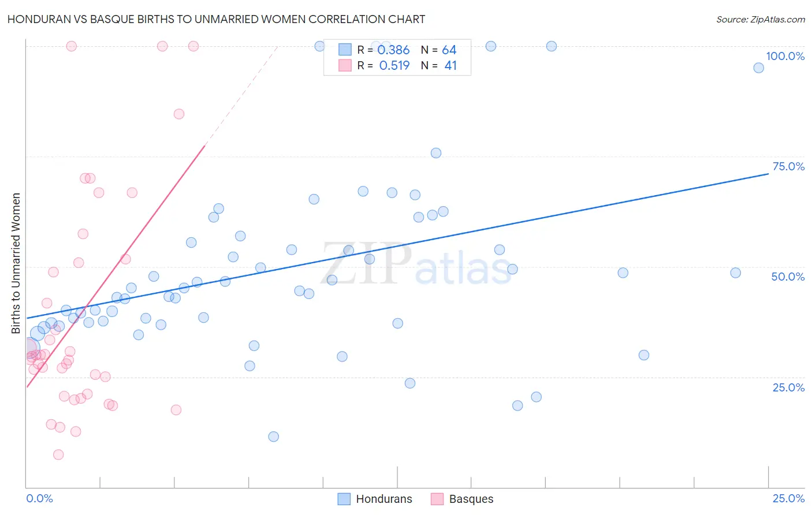Image resolution: width=812 pixels, height=515 pixels.
Task: Click the blue Hondurans legend swatch at bottom
Action: (x=344, y=499)
